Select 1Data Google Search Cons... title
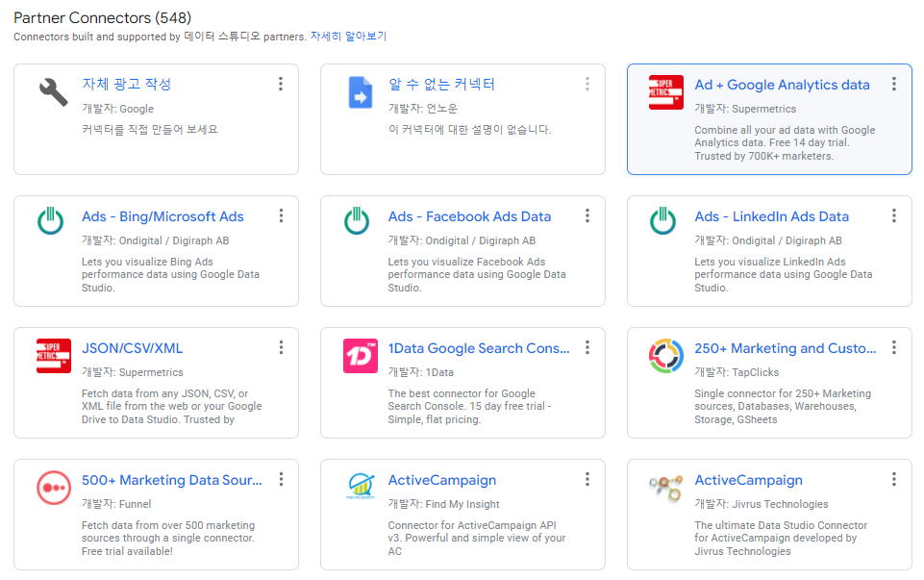Screen dimensions: 924x580 coord(479,348)
